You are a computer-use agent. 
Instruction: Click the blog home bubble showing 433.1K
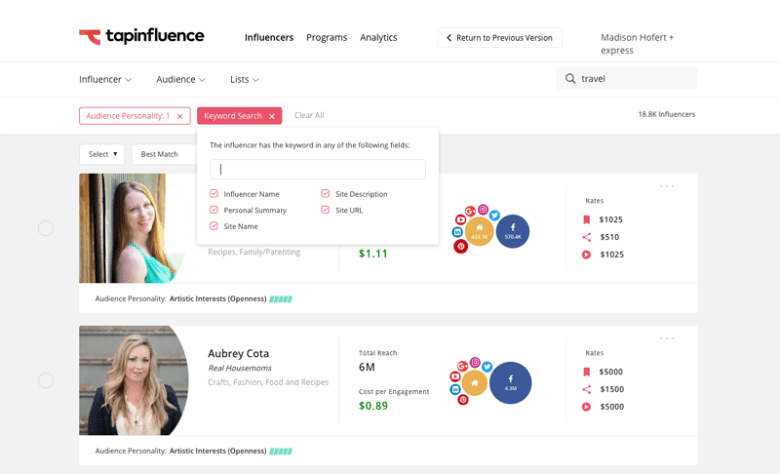[479, 231]
